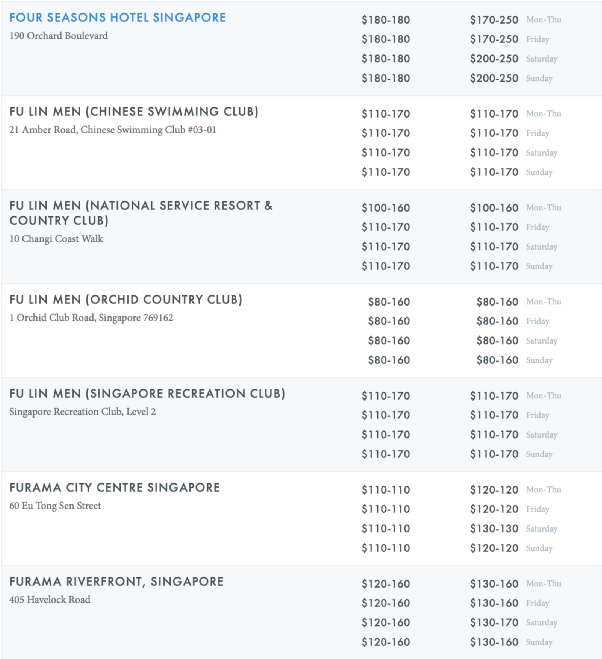Click Furama City Centre Saturday price $130-130

494,529
